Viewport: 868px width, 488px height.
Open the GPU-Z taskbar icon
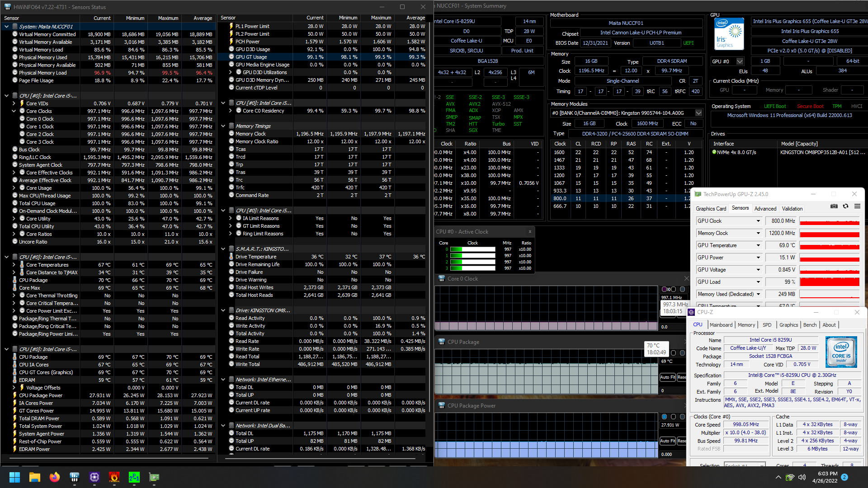click(154, 477)
